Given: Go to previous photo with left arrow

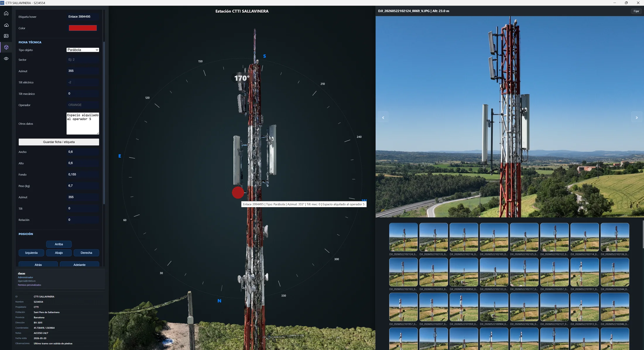Looking at the screenshot, I should pos(383,118).
